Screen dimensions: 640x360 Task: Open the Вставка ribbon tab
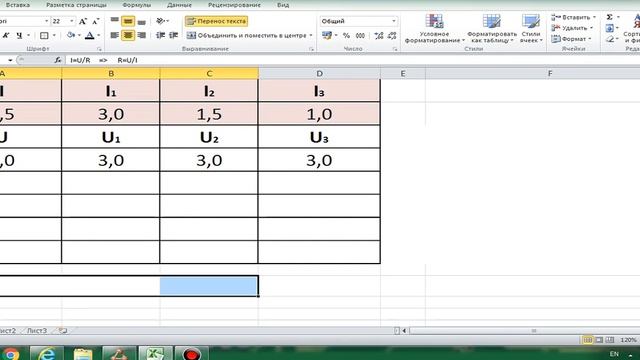pyautogui.click(x=18, y=5)
